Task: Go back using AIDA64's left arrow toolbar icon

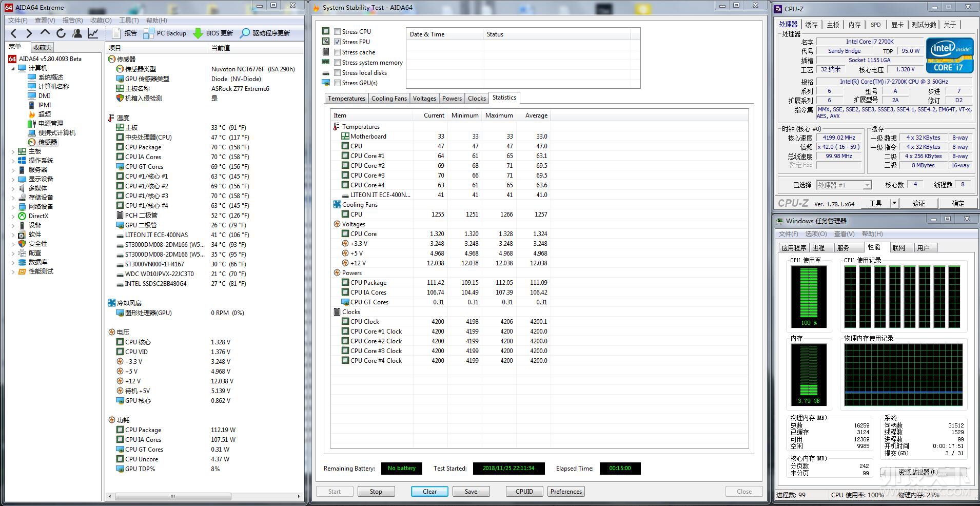Action: (14, 33)
